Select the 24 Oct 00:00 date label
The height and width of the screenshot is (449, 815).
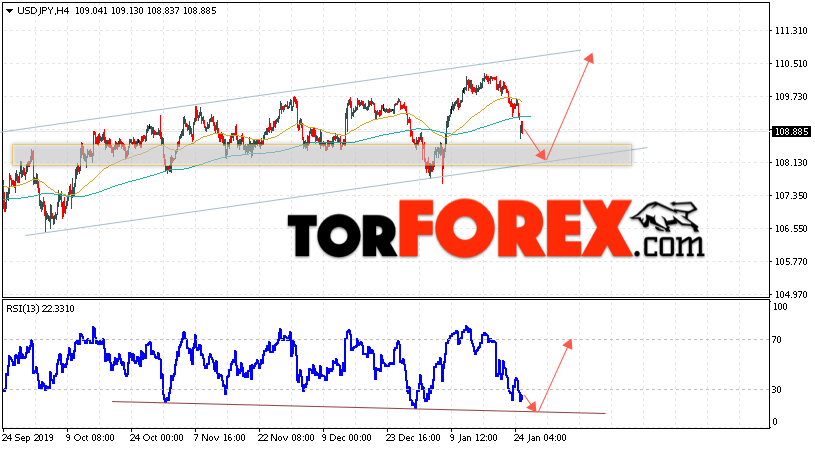[x=156, y=438]
